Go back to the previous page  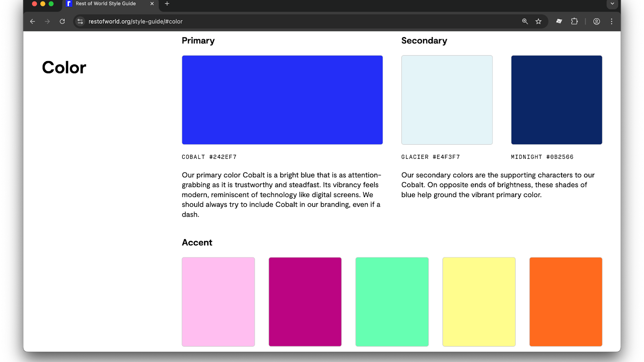coord(33,21)
